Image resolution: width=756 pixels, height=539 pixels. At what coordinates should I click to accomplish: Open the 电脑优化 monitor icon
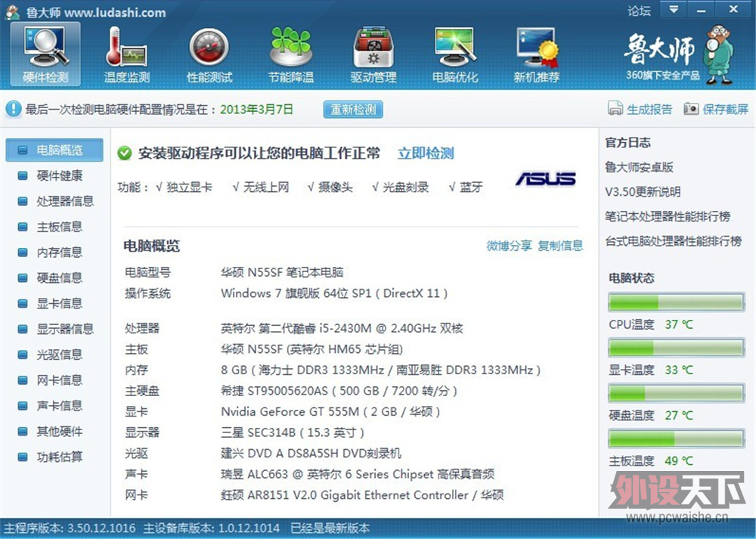[455, 54]
